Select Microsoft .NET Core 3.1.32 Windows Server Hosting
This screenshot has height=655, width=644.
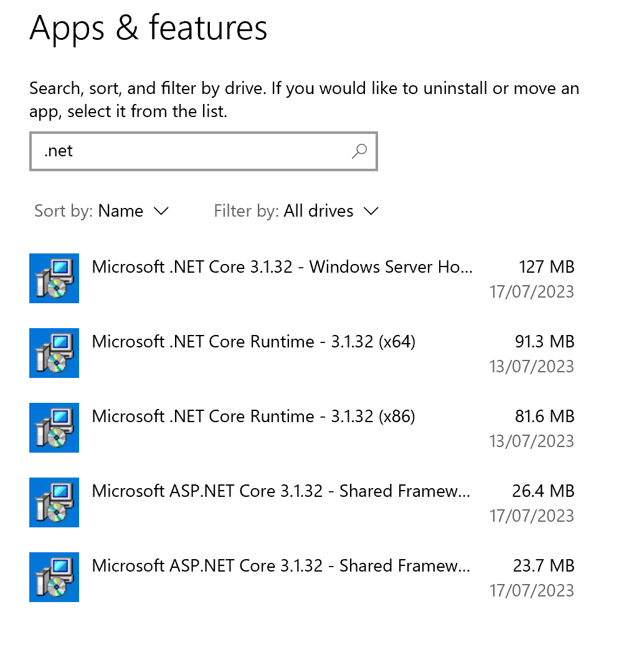click(282, 267)
